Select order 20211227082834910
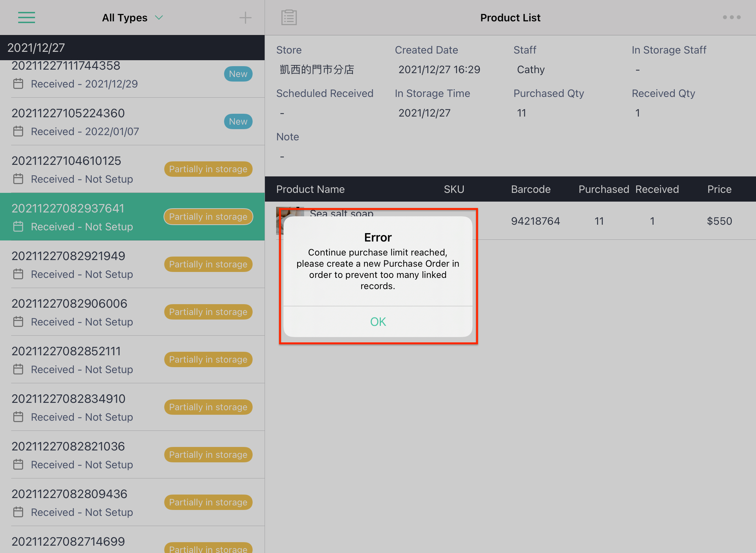756x553 pixels. 132,407
